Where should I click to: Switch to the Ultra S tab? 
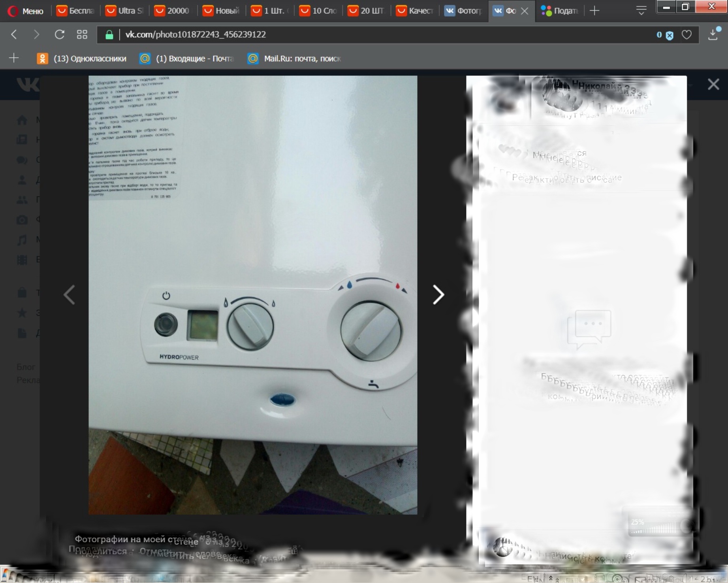click(125, 11)
